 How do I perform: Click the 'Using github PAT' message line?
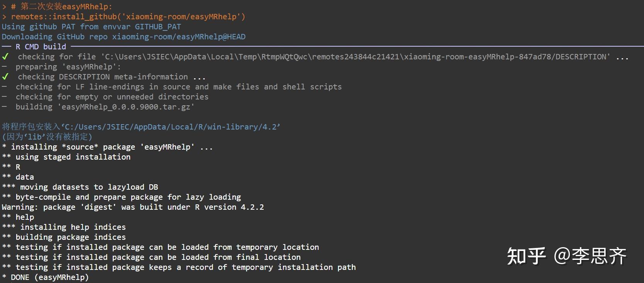click(x=91, y=27)
